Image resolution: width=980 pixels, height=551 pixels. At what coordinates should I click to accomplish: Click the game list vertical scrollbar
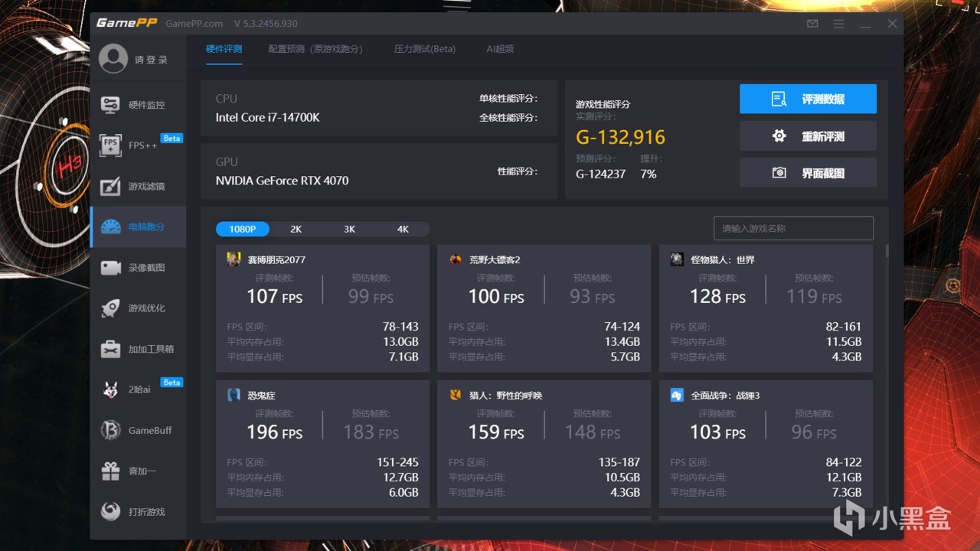coord(887,251)
